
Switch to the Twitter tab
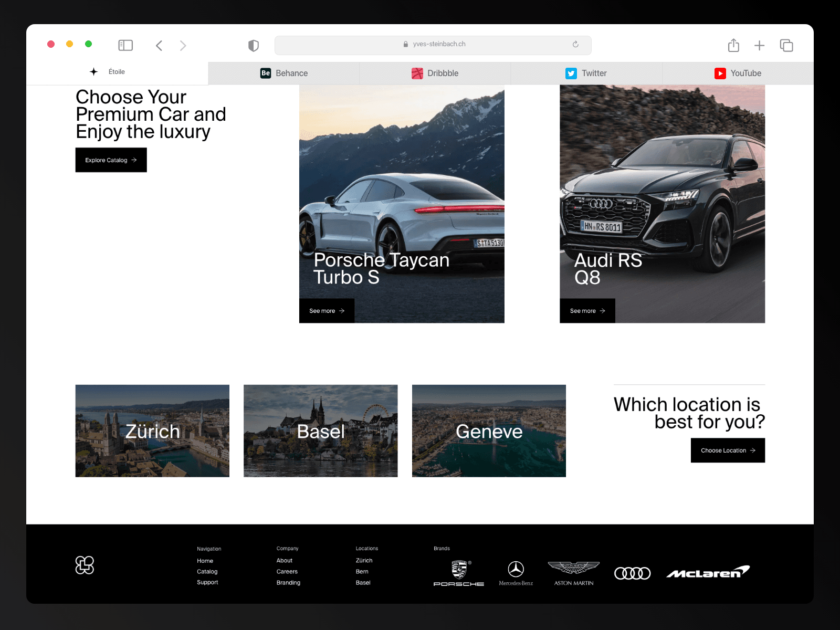pos(586,73)
